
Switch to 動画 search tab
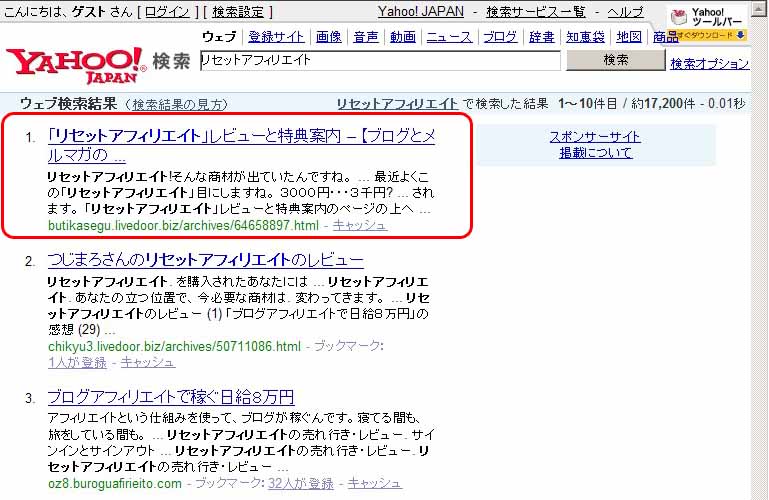pos(403,37)
